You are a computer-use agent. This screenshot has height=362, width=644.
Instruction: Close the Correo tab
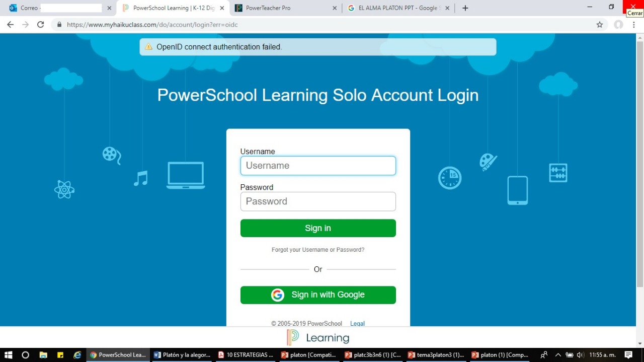[109, 8]
